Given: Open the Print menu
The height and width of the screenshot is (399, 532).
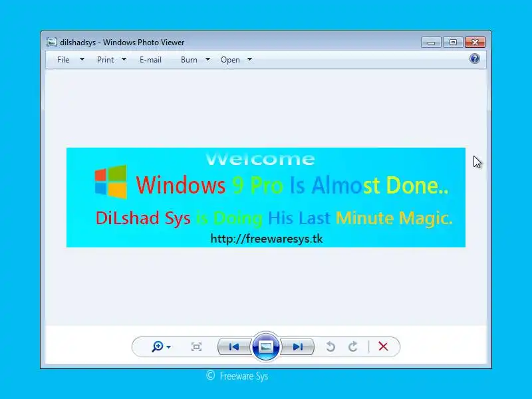Looking at the screenshot, I should point(105,60).
